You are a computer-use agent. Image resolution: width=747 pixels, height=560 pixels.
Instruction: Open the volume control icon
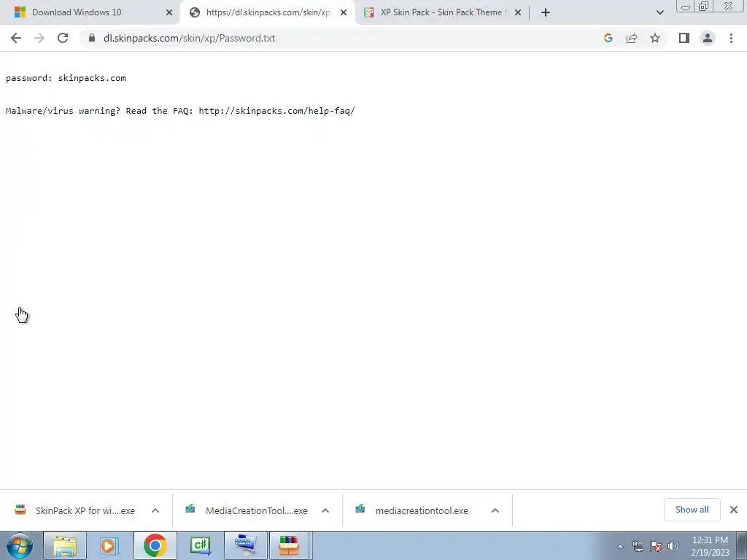tap(673, 546)
